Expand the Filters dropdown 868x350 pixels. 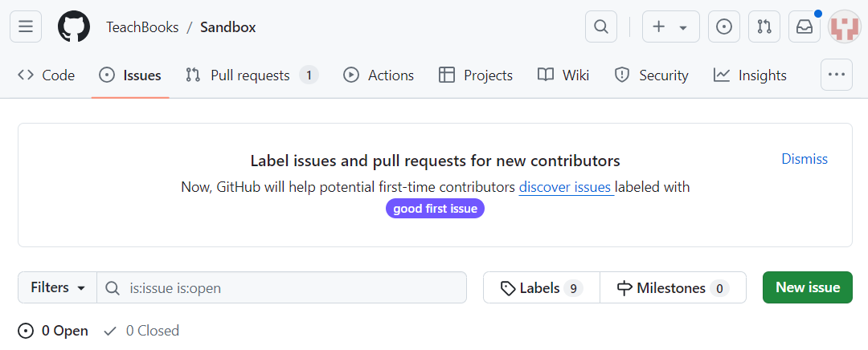point(58,287)
